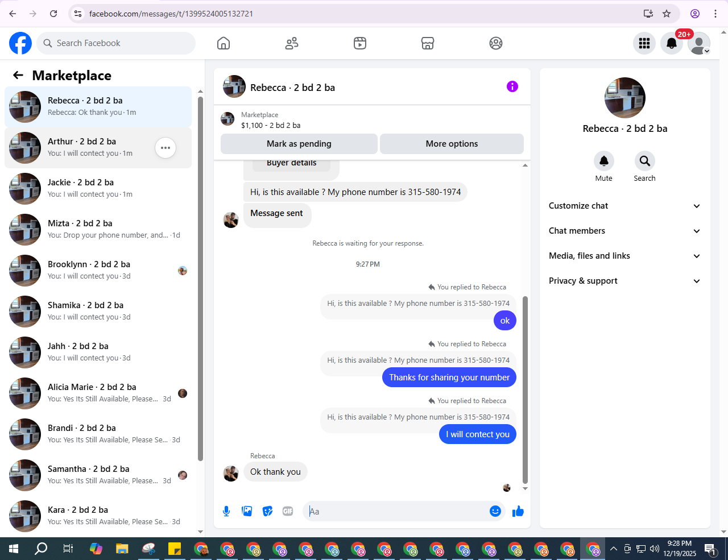Mute the Rebecca chat with bell icon
The image size is (728, 560).
604,161
